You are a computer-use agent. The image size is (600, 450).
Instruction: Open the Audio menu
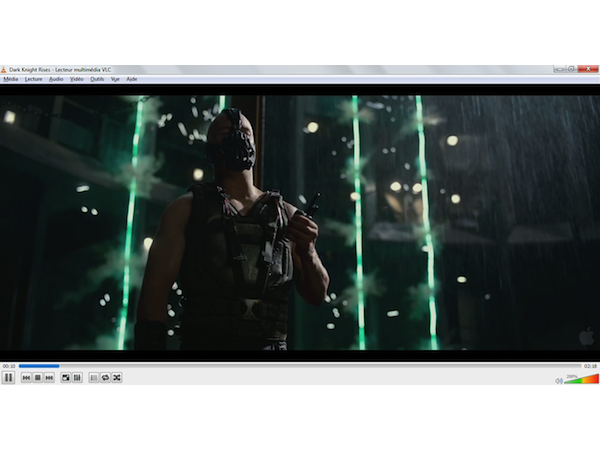coord(56,79)
